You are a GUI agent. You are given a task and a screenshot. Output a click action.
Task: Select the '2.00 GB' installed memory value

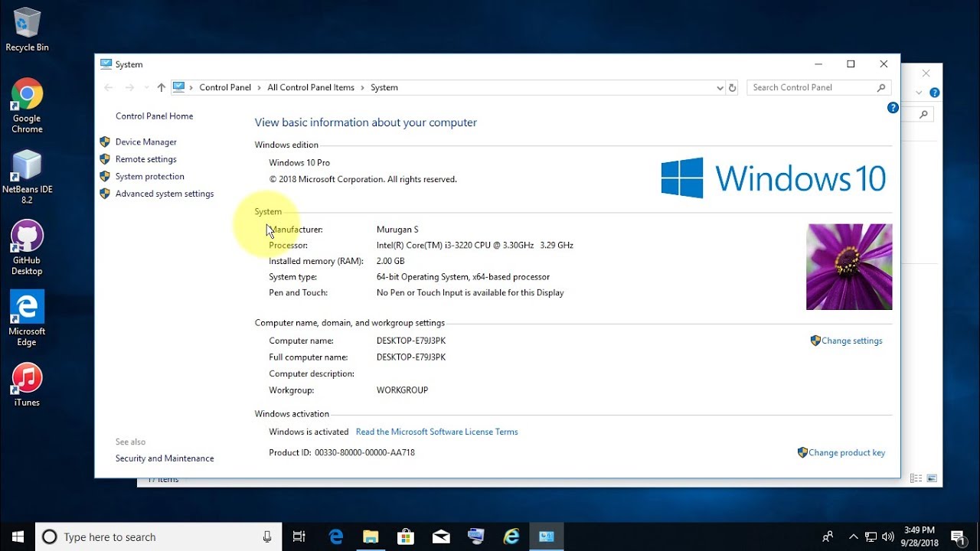coord(390,261)
